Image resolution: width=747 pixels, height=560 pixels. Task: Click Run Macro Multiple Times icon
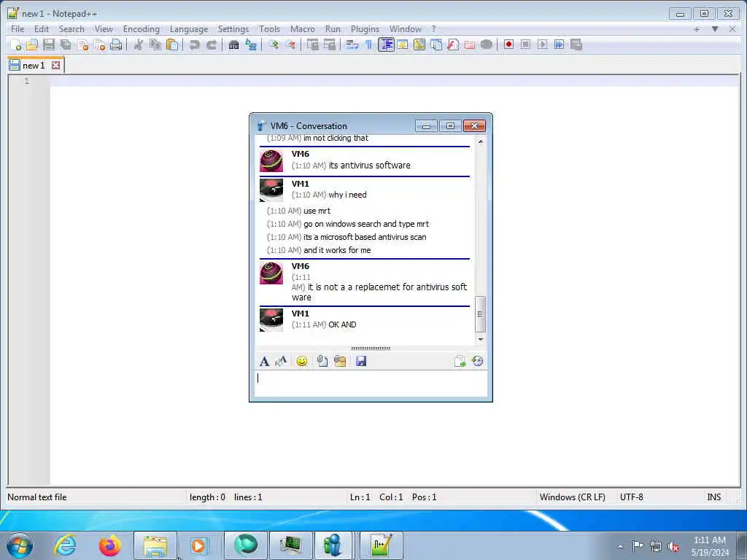point(560,44)
